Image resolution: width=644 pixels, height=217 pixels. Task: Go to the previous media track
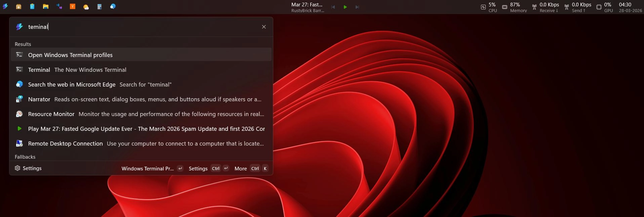(x=333, y=7)
